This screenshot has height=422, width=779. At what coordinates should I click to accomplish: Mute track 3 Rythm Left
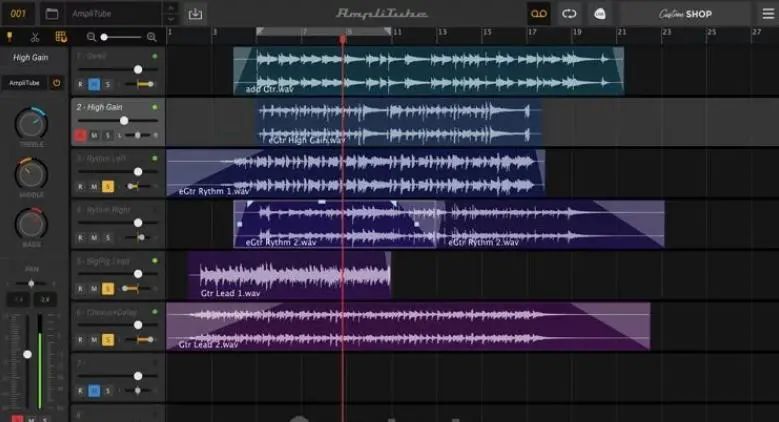(x=94, y=186)
